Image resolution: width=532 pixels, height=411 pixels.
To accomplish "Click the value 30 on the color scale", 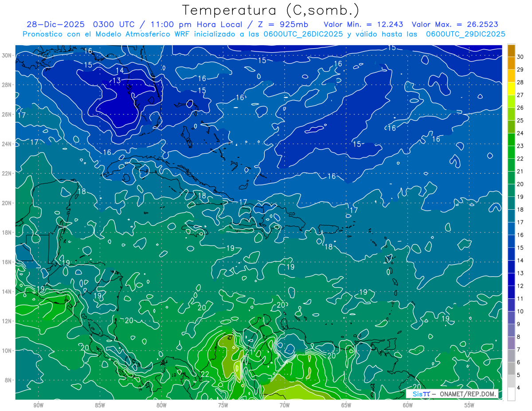I will pos(520,57).
